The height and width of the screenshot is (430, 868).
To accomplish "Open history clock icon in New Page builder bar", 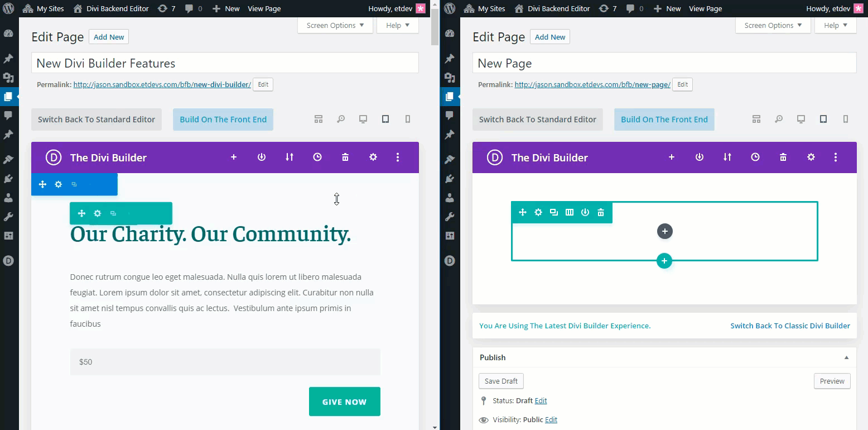I will [755, 157].
